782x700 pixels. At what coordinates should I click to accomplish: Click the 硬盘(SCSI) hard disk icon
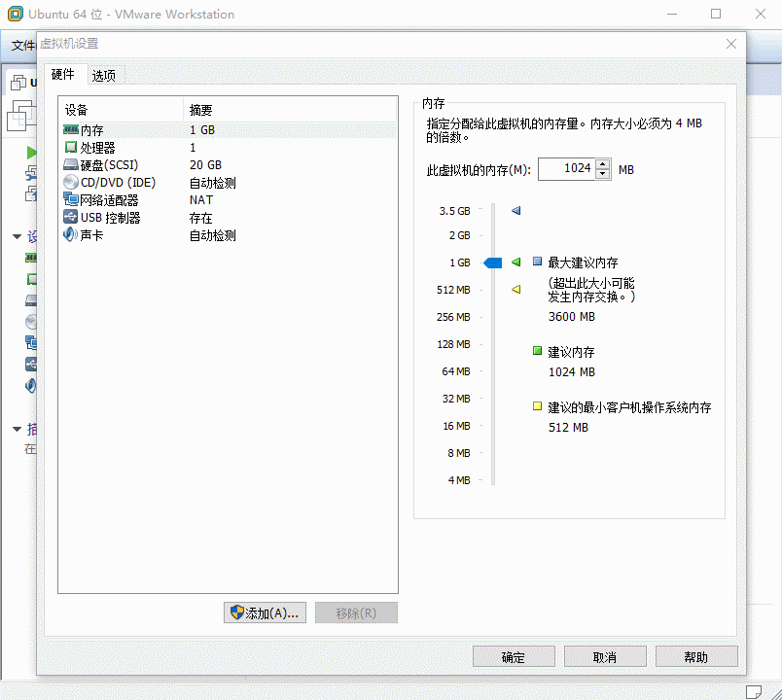pyautogui.click(x=70, y=165)
